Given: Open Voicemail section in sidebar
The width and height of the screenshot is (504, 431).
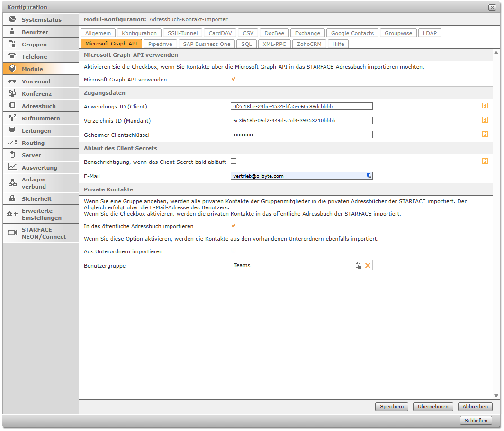Looking at the screenshot, I should point(36,81).
